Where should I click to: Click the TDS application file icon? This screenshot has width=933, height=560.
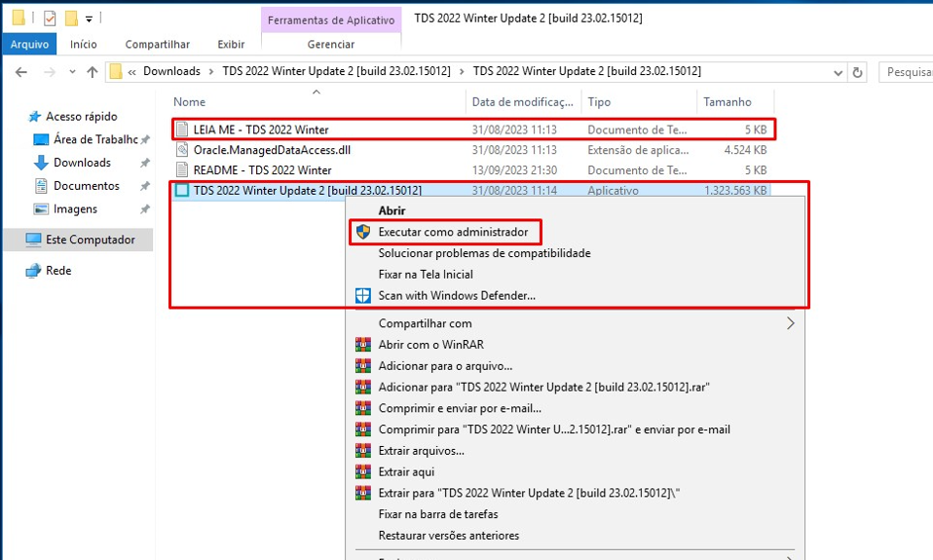(x=182, y=191)
